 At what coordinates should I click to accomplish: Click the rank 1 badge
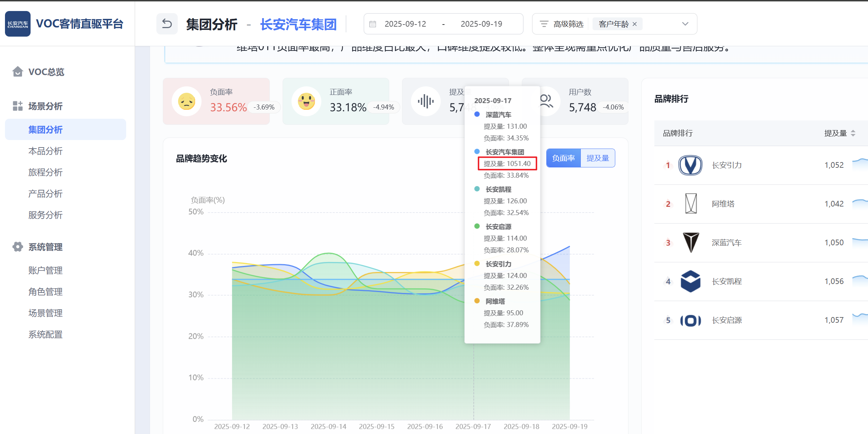coord(668,165)
